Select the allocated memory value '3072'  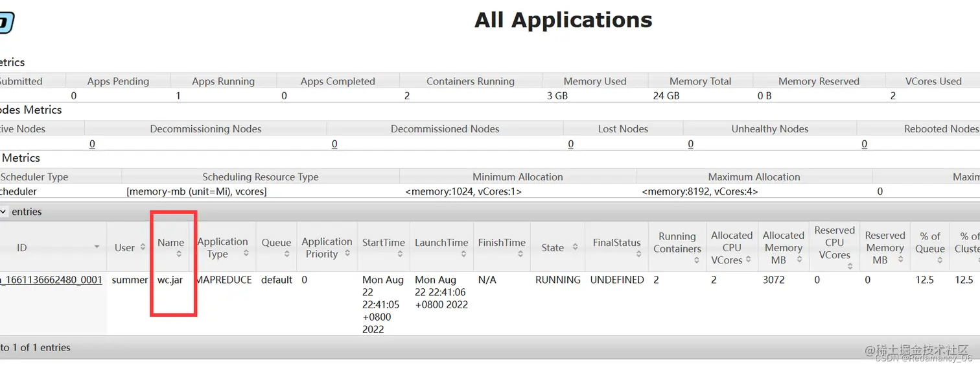coord(773,280)
